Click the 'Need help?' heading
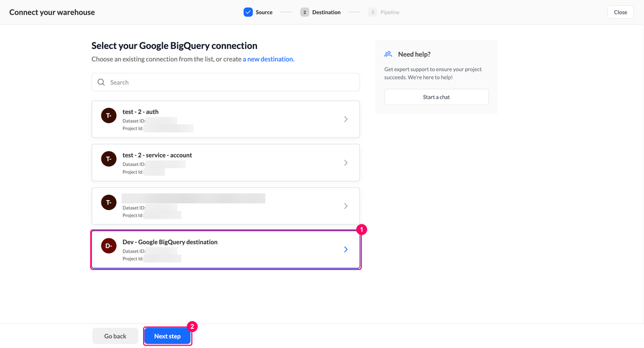 tap(414, 54)
